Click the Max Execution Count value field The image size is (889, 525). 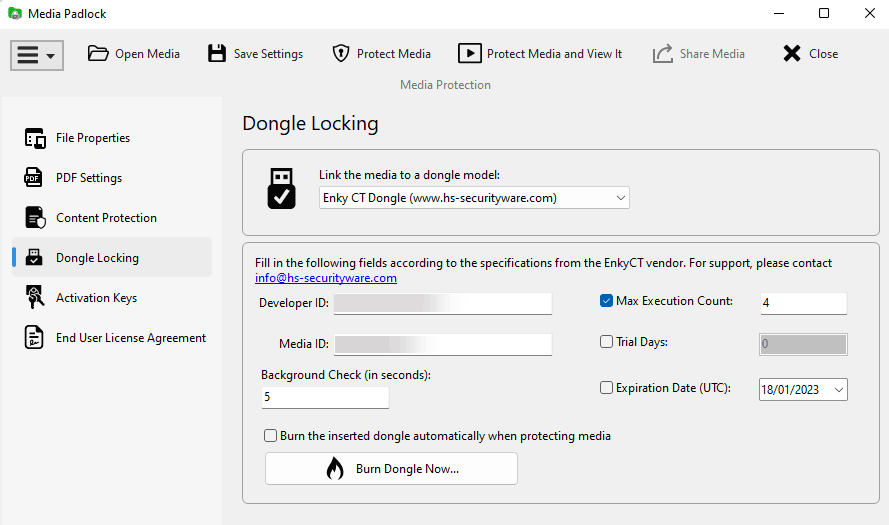[803, 303]
